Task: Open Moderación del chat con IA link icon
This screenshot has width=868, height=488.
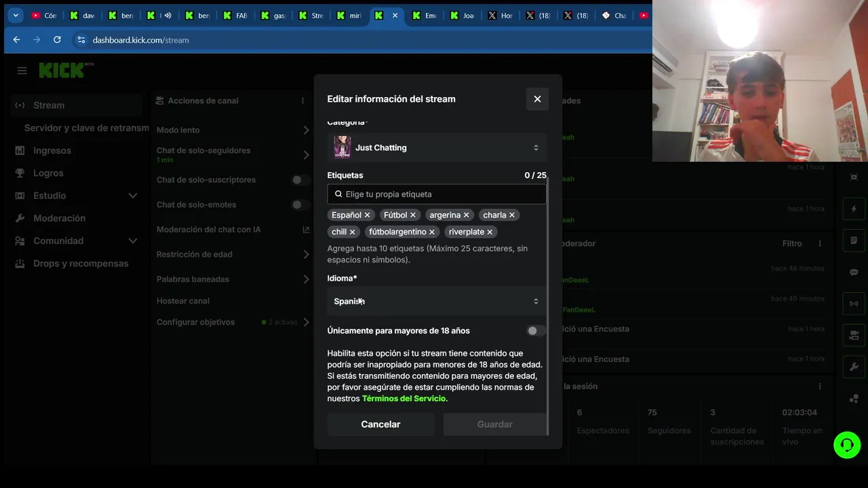Action: click(306, 230)
